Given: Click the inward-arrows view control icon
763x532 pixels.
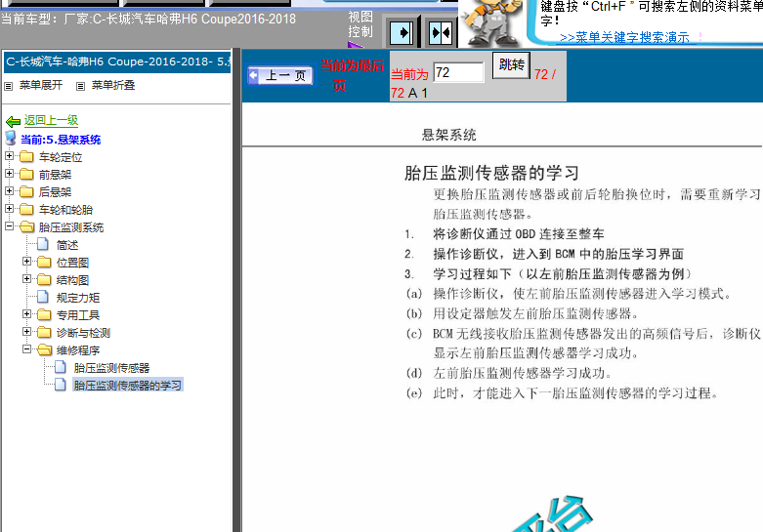Looking at the screenshot, I should coord(441,32).
